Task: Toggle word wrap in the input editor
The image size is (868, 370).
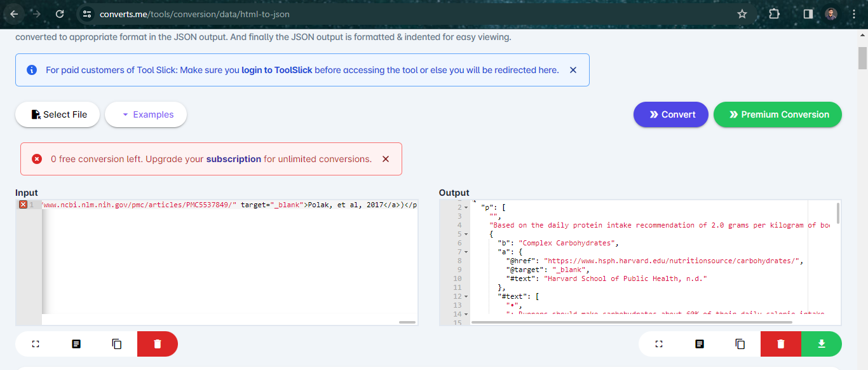Action: pos(76,343)
